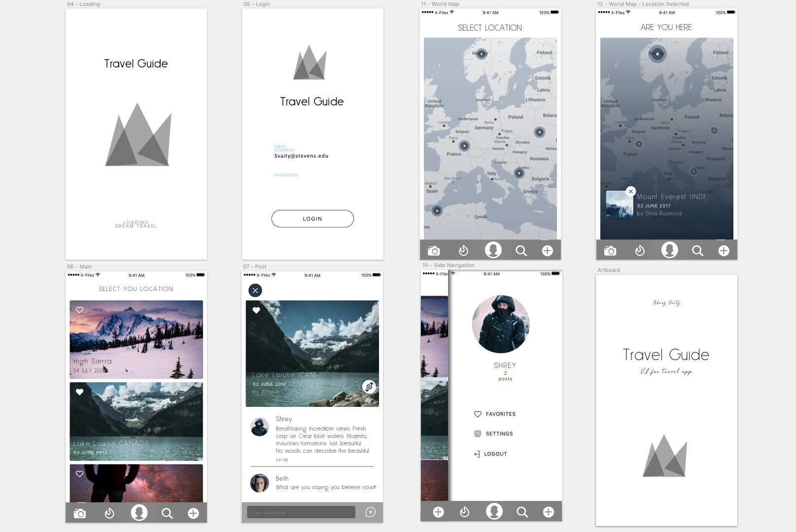The image size is (796, 532).
Task: Click share link icon on Lake Louise post
Action: click(369, 387)
